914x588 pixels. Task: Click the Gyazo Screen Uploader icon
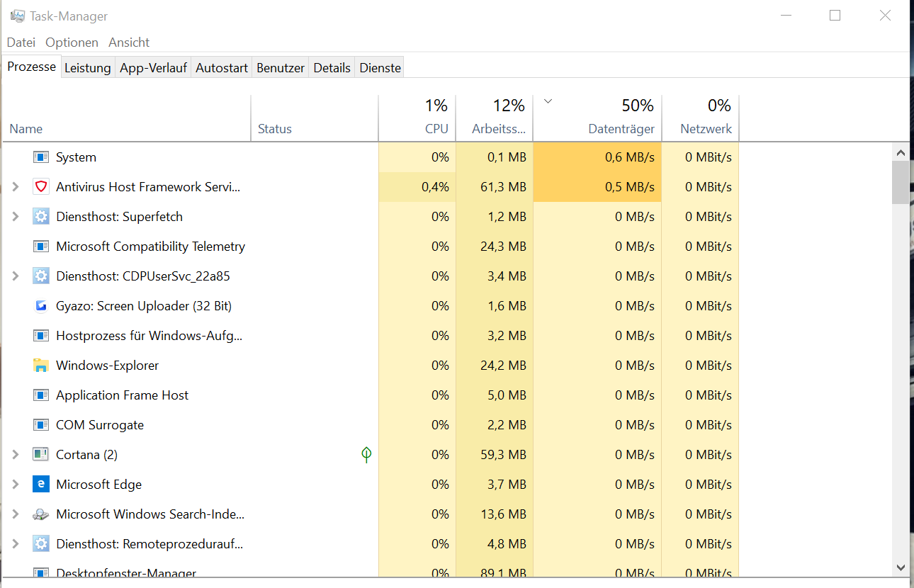coord(41,306)
